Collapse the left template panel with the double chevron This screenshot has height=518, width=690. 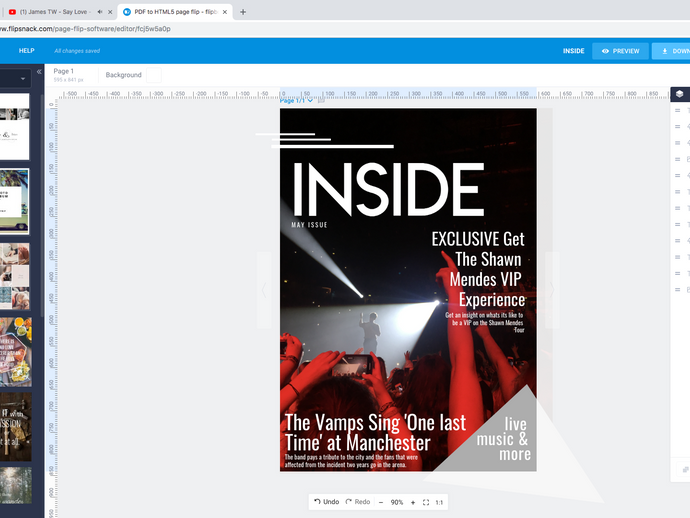point(39,71)
